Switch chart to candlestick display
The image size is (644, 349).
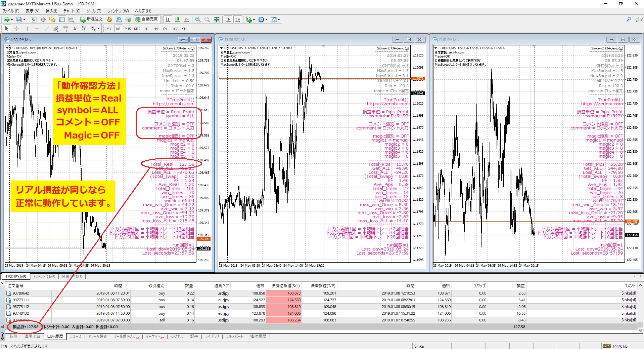(x=177, y=20)
